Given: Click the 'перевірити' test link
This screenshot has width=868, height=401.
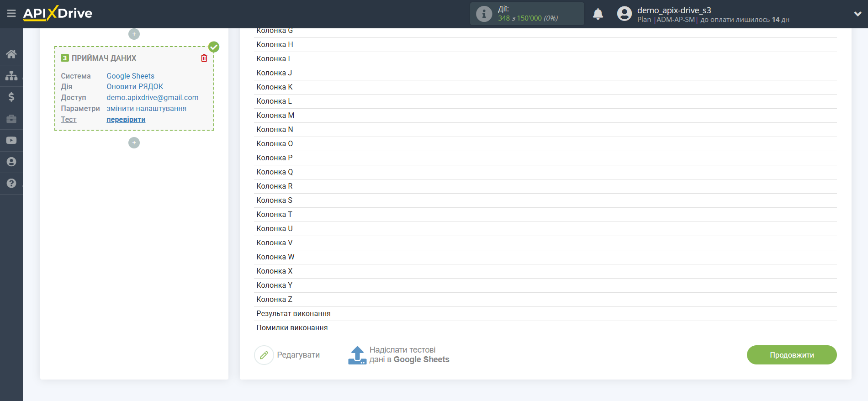Looking at the screenshot, I should (126, 119).
